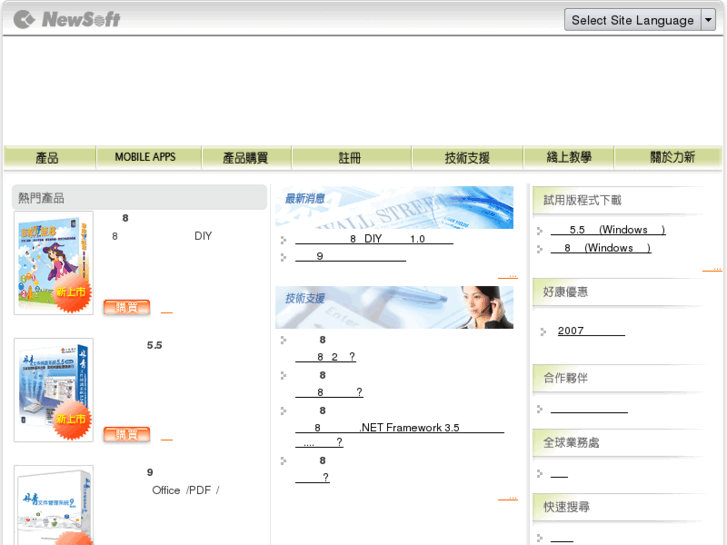Click the more link under 技術支援 list
This screenshot has width=727, height=545.
click(x=508, y=499)
